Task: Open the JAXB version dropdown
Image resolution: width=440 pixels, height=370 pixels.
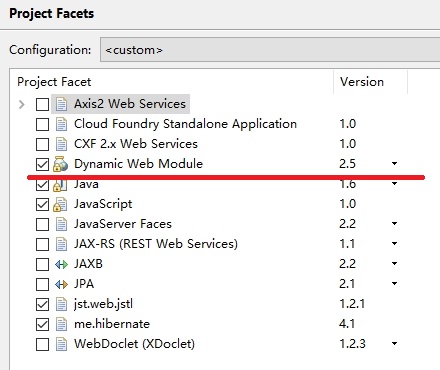Action: click(x=394, y=263)
